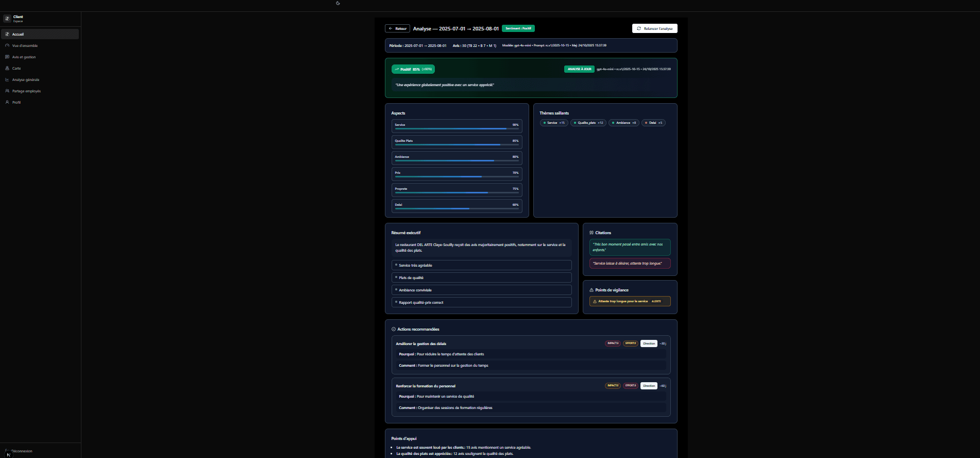Select the Qualite_plats theme chip
The image size is (980, 458).
point(588,123)
